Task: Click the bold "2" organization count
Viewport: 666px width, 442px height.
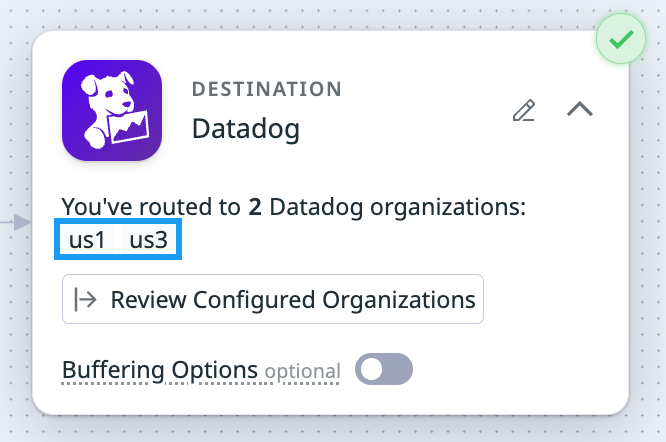Action: click(257, 207)
